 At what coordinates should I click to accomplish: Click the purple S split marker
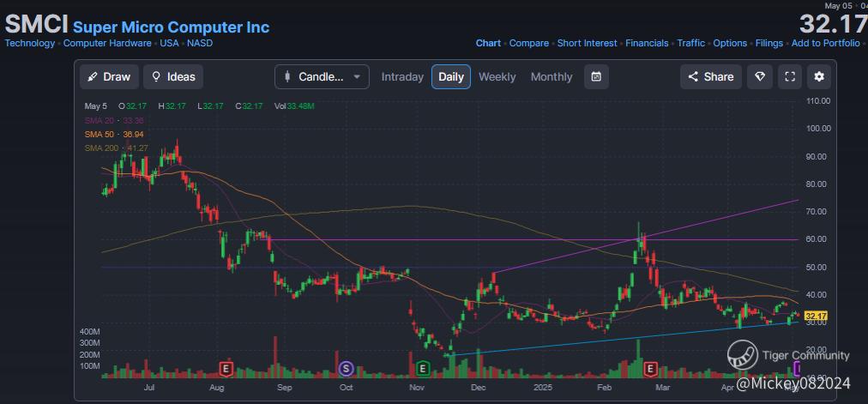click(x=346, y=367)
